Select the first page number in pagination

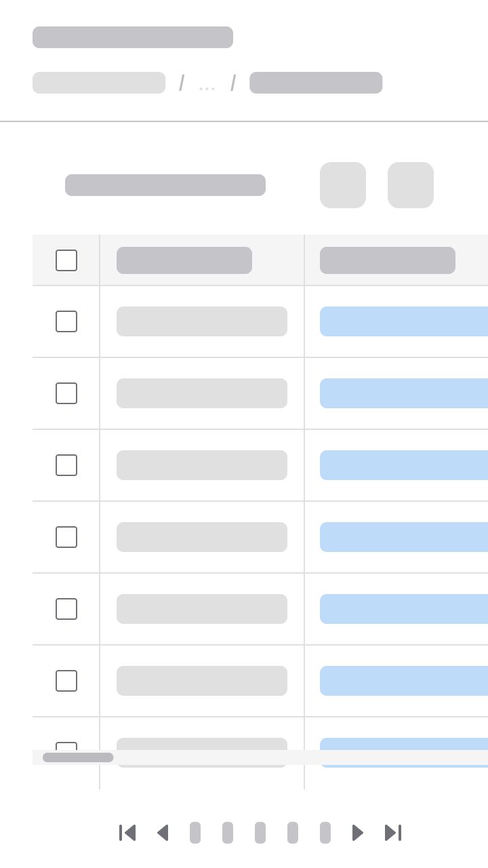[x=195, y=833]
